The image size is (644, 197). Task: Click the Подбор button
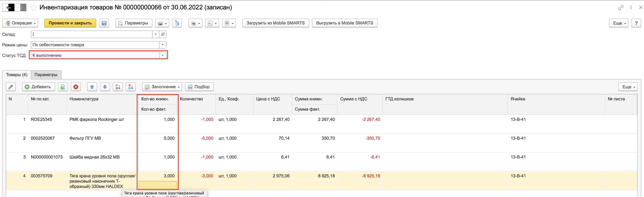tap(199, 87)
